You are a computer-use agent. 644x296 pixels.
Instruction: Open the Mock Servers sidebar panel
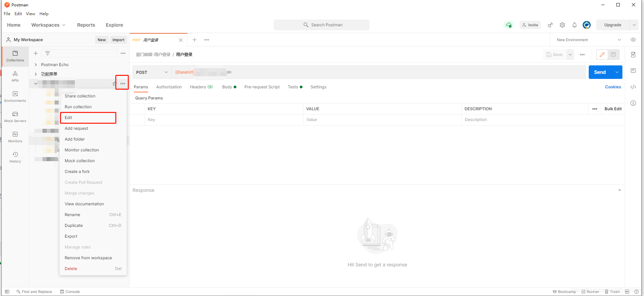pos(15,117)
